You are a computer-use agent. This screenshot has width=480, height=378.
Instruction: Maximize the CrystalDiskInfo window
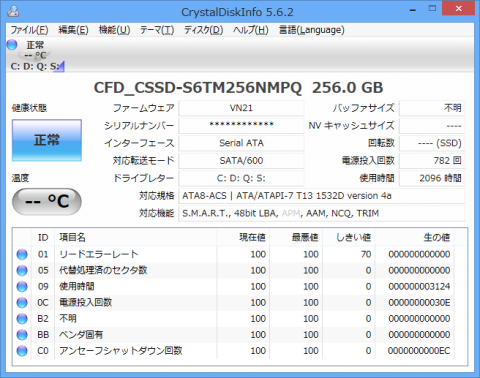click(x=432, y=9)
